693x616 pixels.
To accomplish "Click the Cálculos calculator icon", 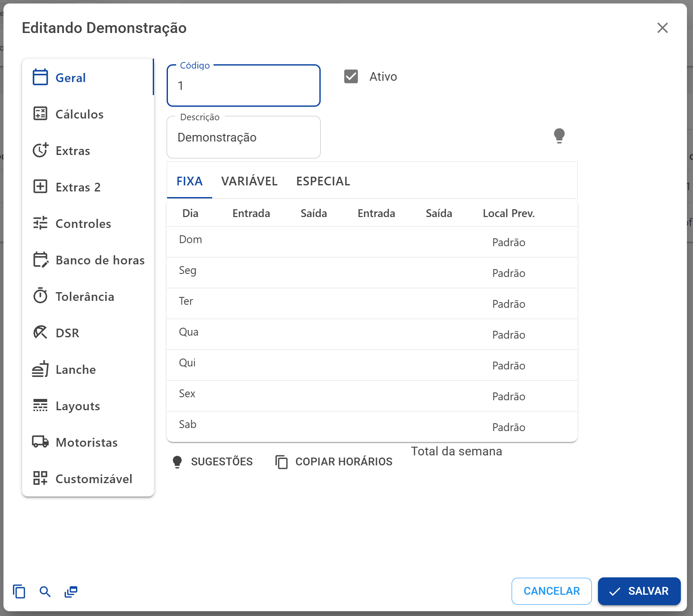I will click(x=40, y=114).
